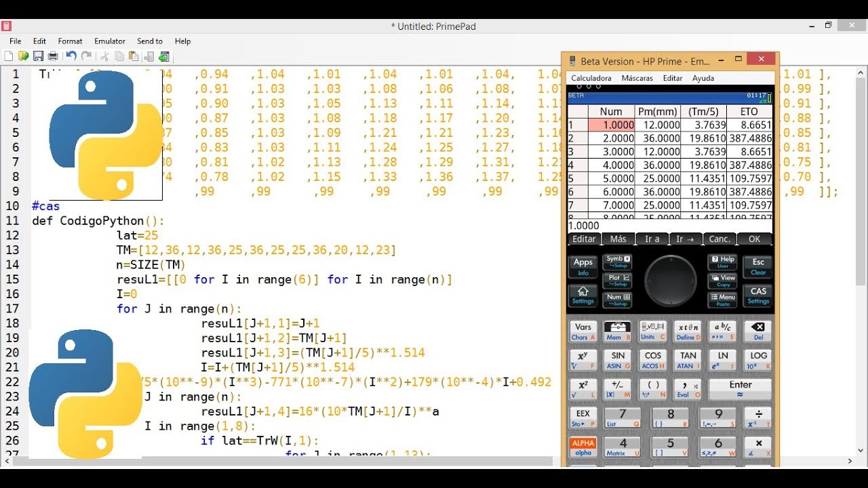Click the x to the y power key

point(583,360)
